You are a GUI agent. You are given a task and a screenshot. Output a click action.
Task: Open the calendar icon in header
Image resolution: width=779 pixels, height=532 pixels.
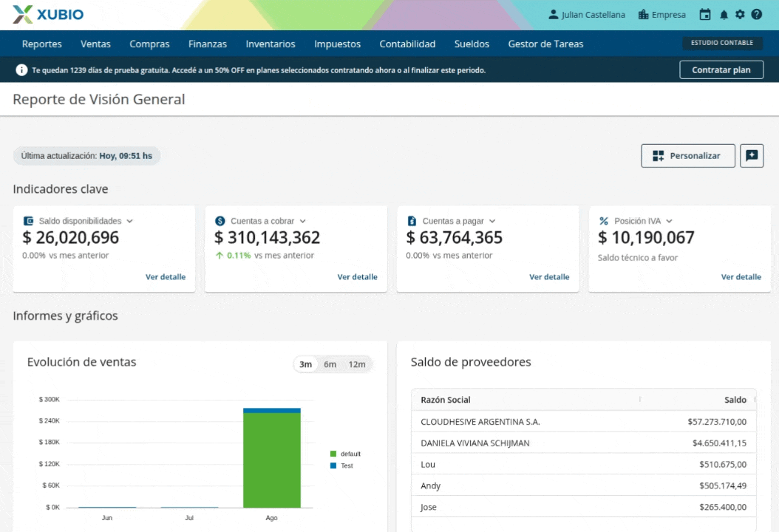704,14
